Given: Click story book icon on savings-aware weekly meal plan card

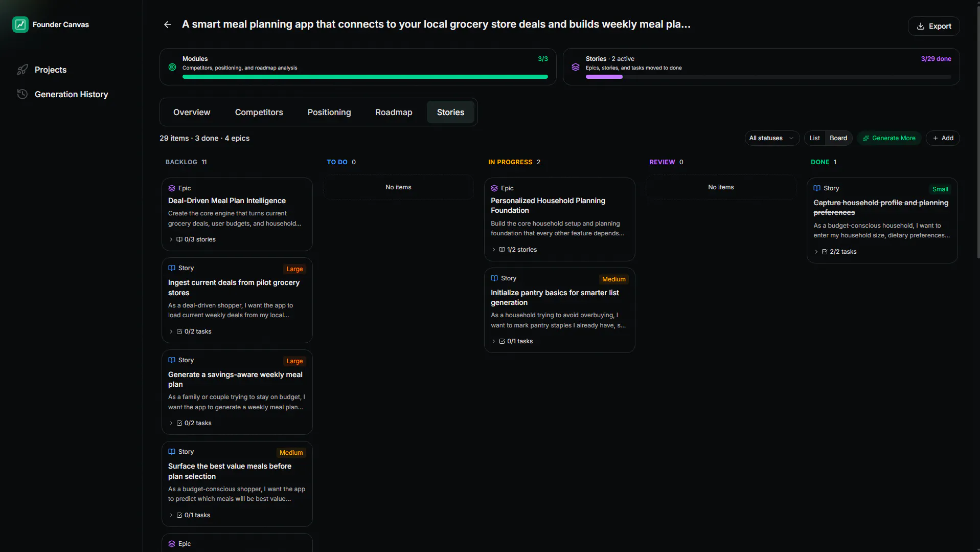Looking at the screenshot, I should [x=172, y=360].
